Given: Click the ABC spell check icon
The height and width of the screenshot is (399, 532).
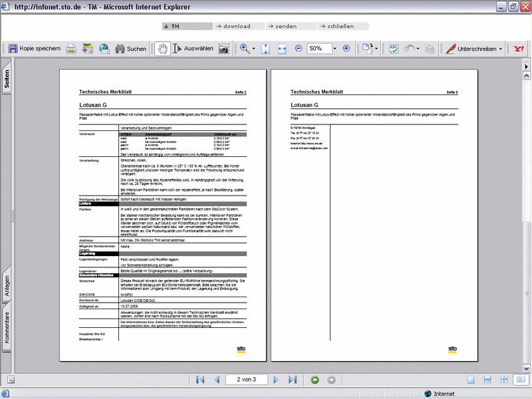Looking at the screenshot, I should 394,49.
